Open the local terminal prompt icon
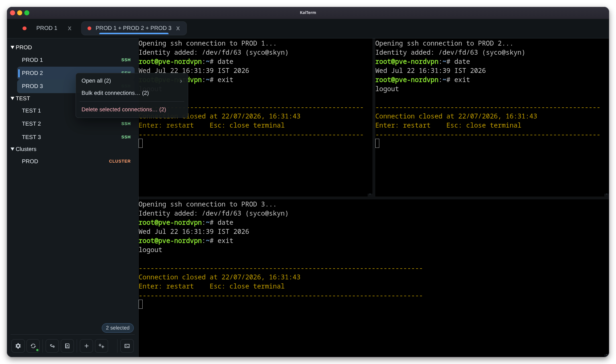Image resolution: width=616 pixels, height=364 pixels. click(127, 346)
